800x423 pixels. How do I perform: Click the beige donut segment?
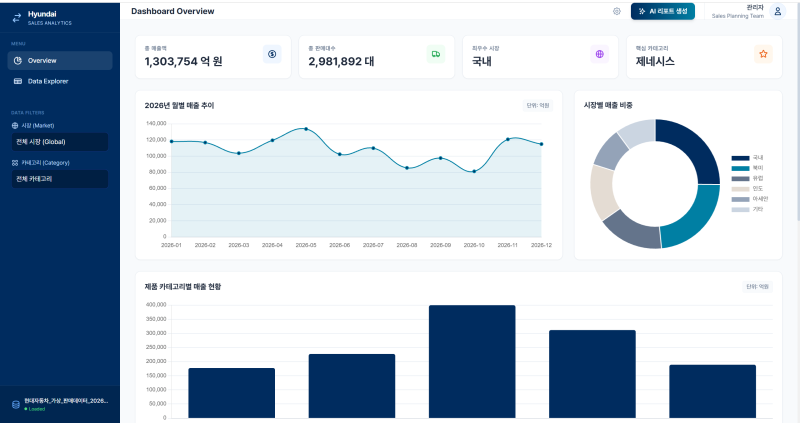601,191
